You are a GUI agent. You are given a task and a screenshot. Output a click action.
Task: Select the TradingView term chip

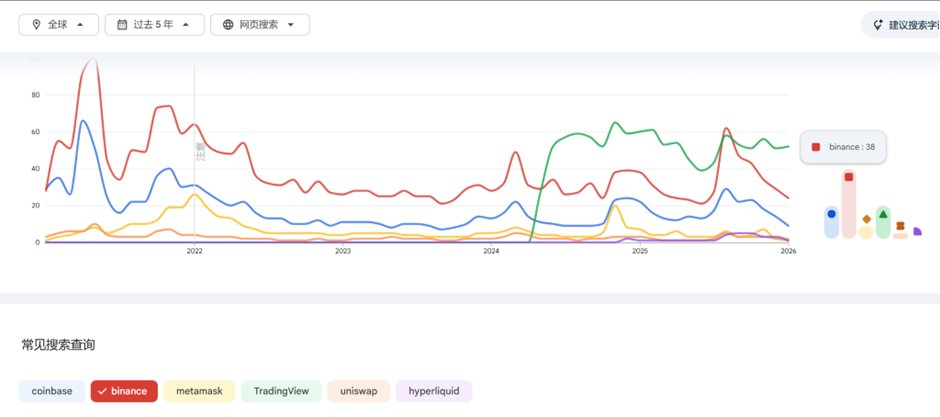point(281,391)
